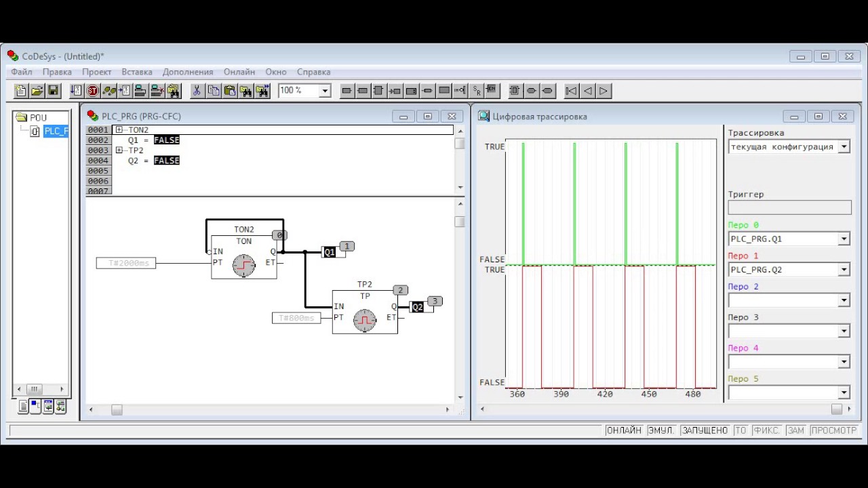Image resolution: width=868 pixels, height=488 pixels.
Task: Select the CFC Comment element tool
Action: [x=444, y=90]
